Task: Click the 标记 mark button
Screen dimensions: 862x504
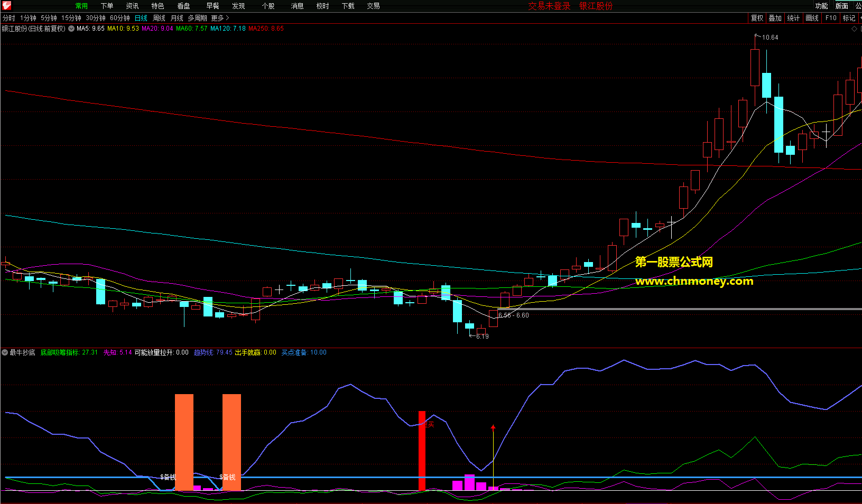Action: tap(849, 18)
